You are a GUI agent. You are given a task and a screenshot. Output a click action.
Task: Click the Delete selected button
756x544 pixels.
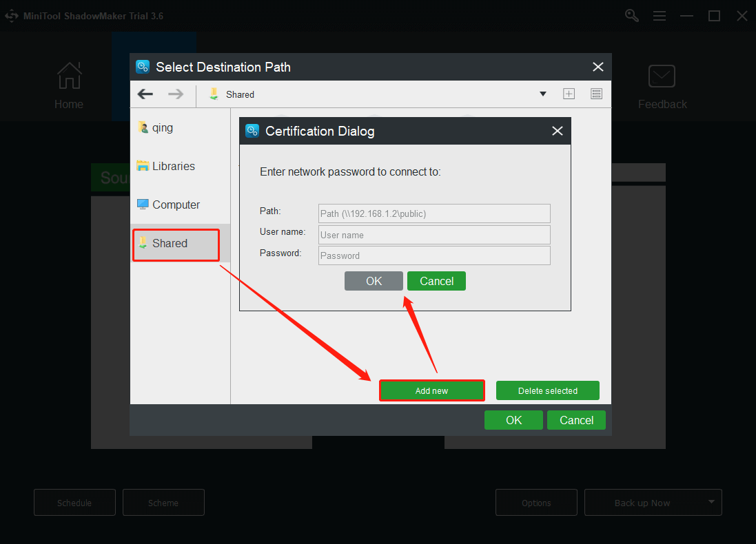548,390
